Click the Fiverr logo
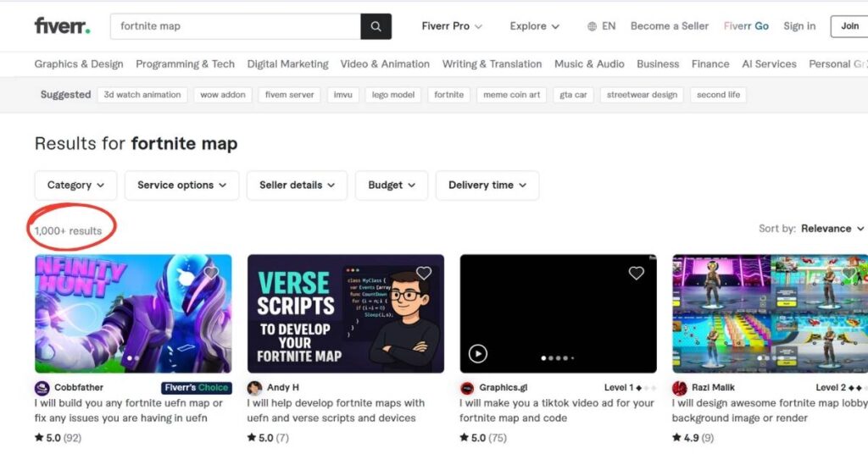 coord(62,26)
